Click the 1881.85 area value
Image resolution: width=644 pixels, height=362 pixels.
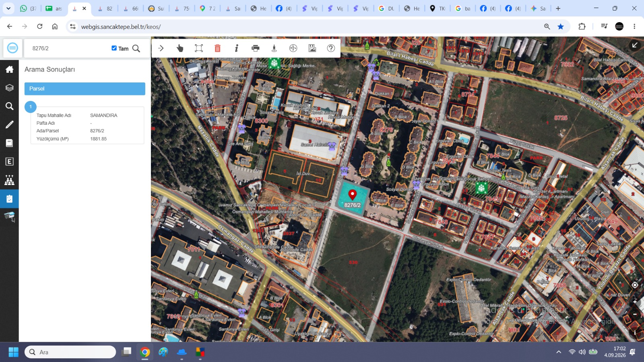click(x=99, y=139)
